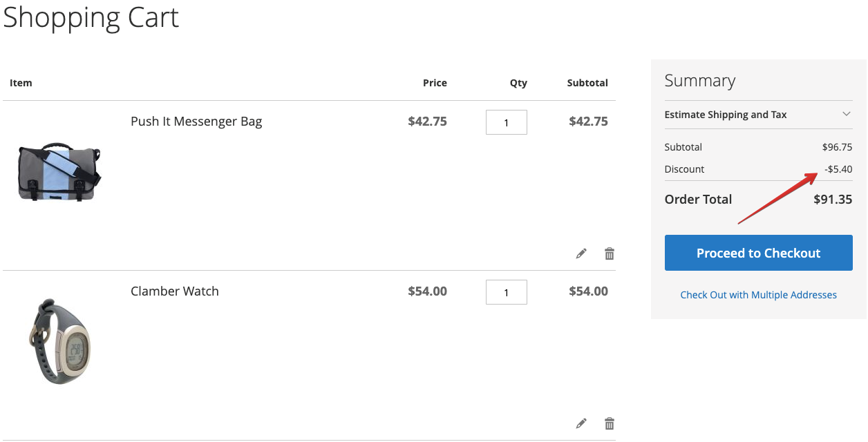Select quantity field for Clamber Watch
The width and height of the screenshot is (868, 442).
[507, 292]
